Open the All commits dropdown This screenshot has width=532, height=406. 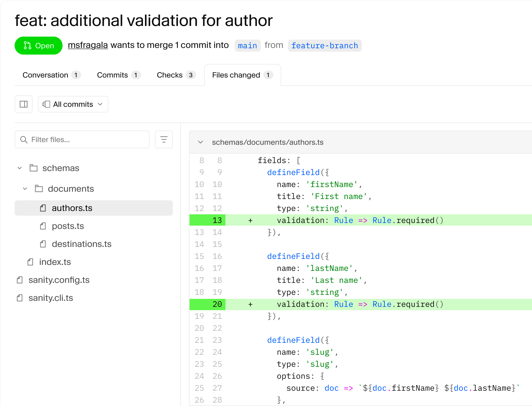tap(73, 104)
